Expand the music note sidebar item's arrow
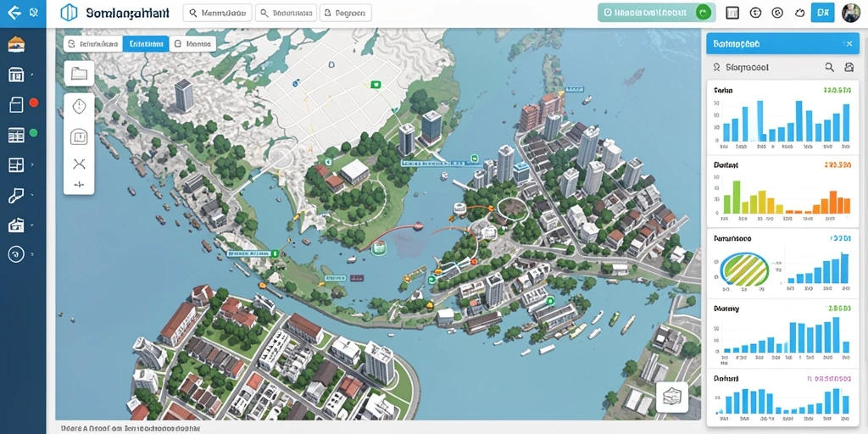This screenshot has height=434, width=868. coord(33,195)
